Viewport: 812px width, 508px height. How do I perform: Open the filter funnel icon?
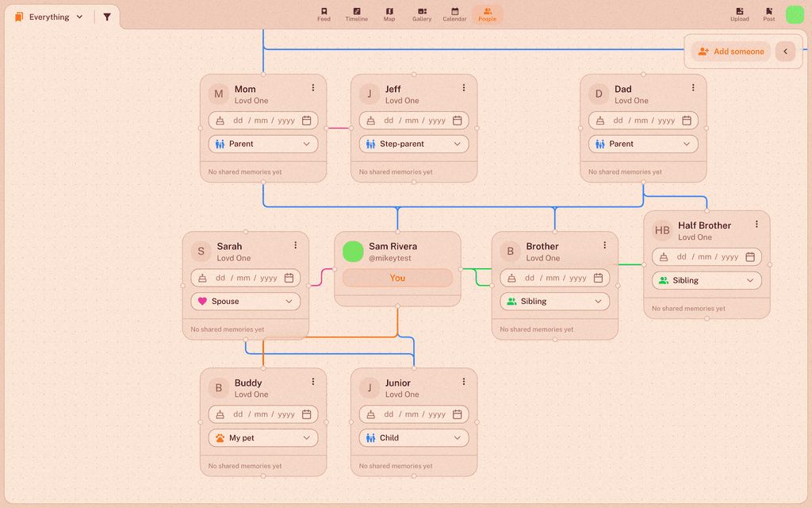[107, 17]
